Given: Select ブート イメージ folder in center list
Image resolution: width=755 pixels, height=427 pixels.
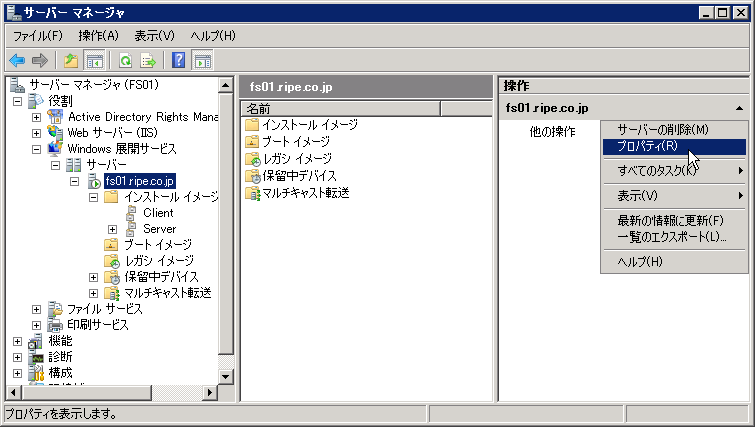Looking at the screenshot, I should pos(296,142).
